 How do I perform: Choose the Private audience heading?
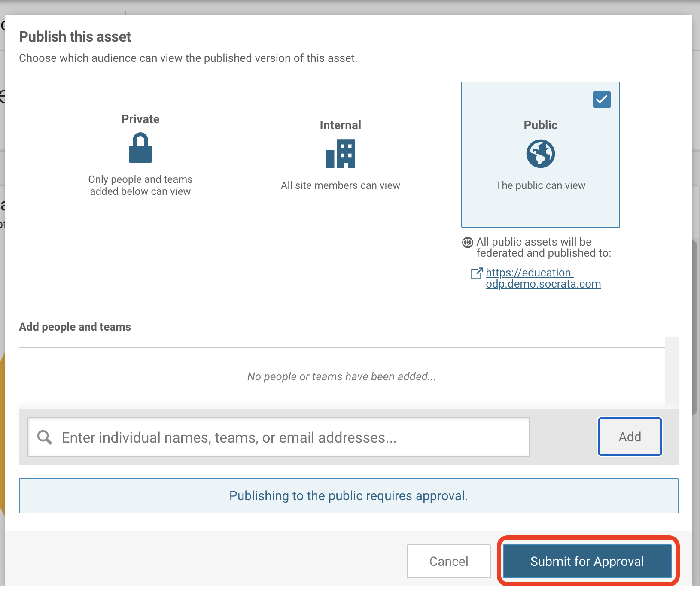[x=140, y=119]
